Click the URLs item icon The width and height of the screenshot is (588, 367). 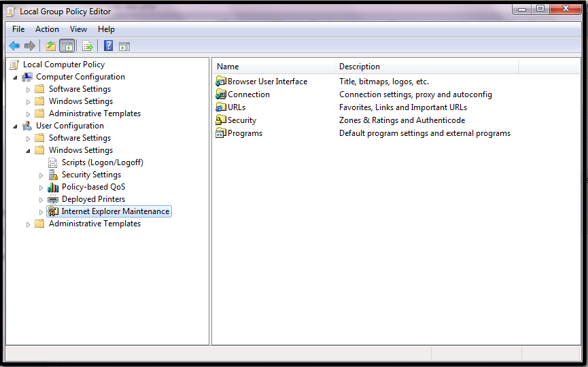click(x=221, y=107)
